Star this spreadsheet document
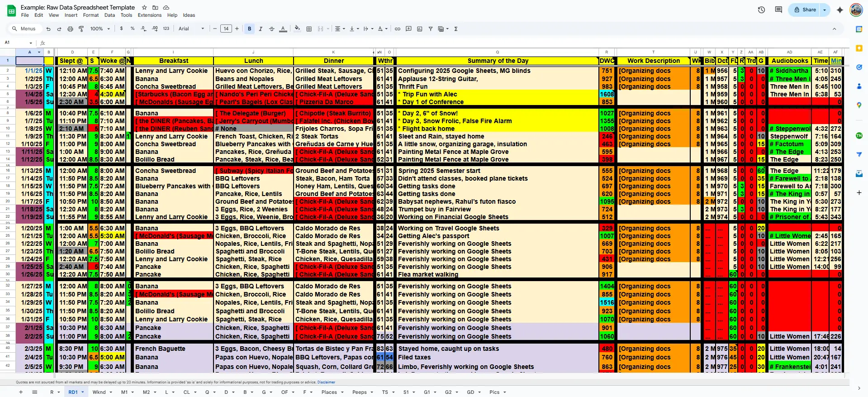This screenshot has height=397, width=868. pos(144,8)
